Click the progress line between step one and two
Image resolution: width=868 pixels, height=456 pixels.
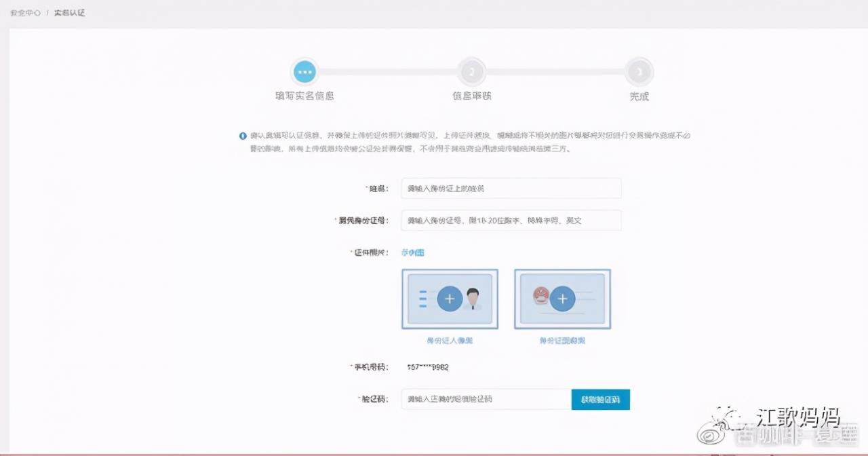tap(388, 71)
